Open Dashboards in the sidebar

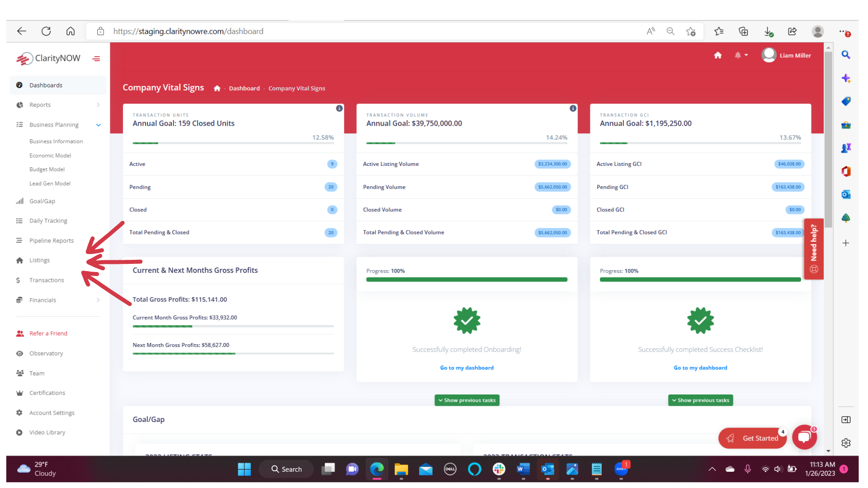click(58, 85)
